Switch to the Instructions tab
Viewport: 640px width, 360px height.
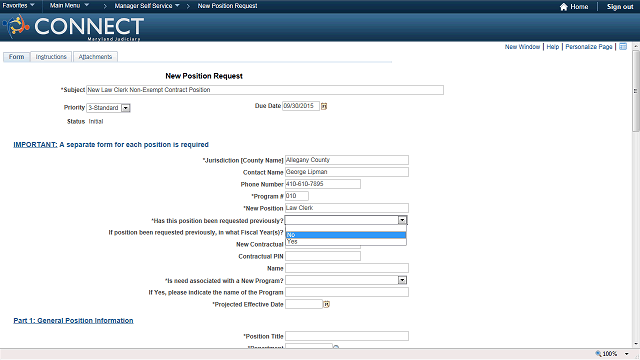(51, 57)
